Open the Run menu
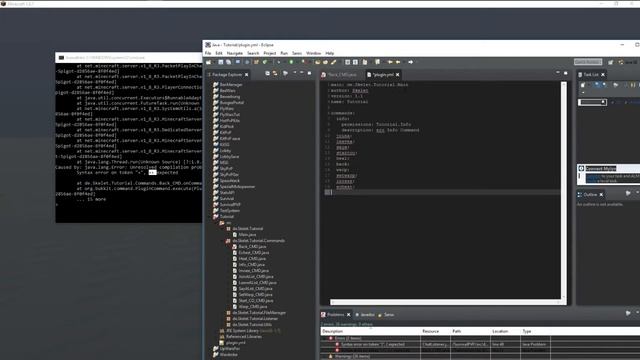Viewport: 640px width, 360px height. pos(284,53)
